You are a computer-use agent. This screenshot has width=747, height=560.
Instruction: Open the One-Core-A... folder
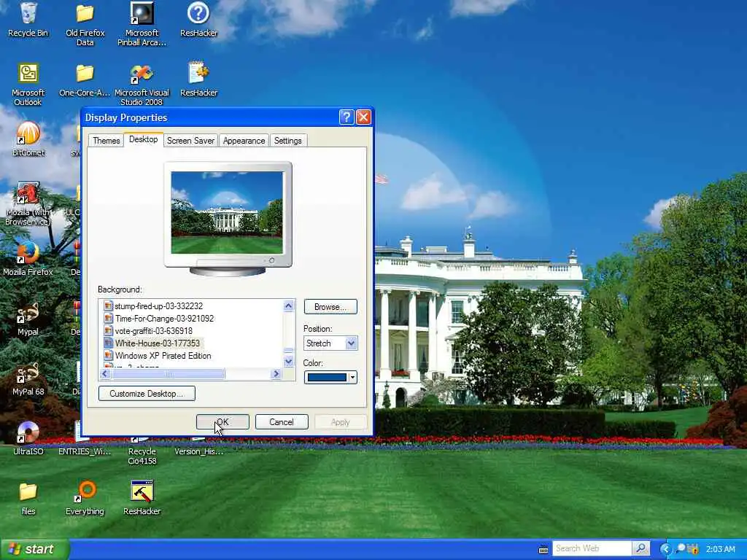(x=85, y=79)
